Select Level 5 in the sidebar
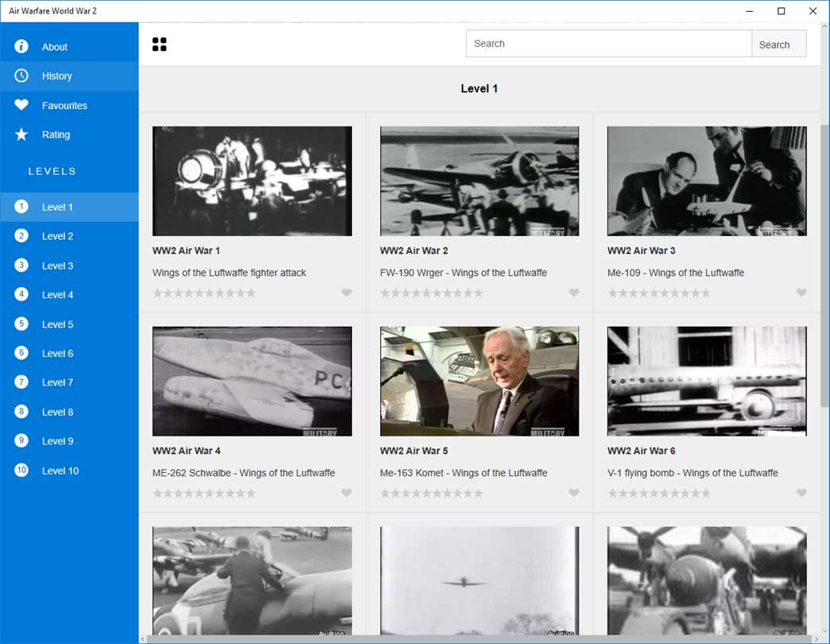This screenshot has width=830, height=644. coord(69,324)
